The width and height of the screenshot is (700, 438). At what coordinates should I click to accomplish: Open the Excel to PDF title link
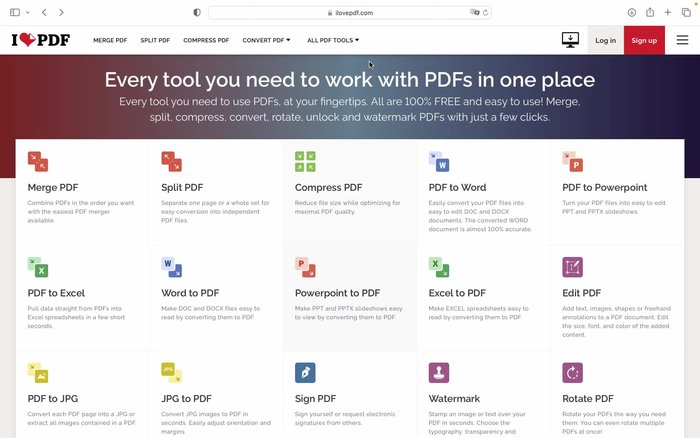[457, 293]
